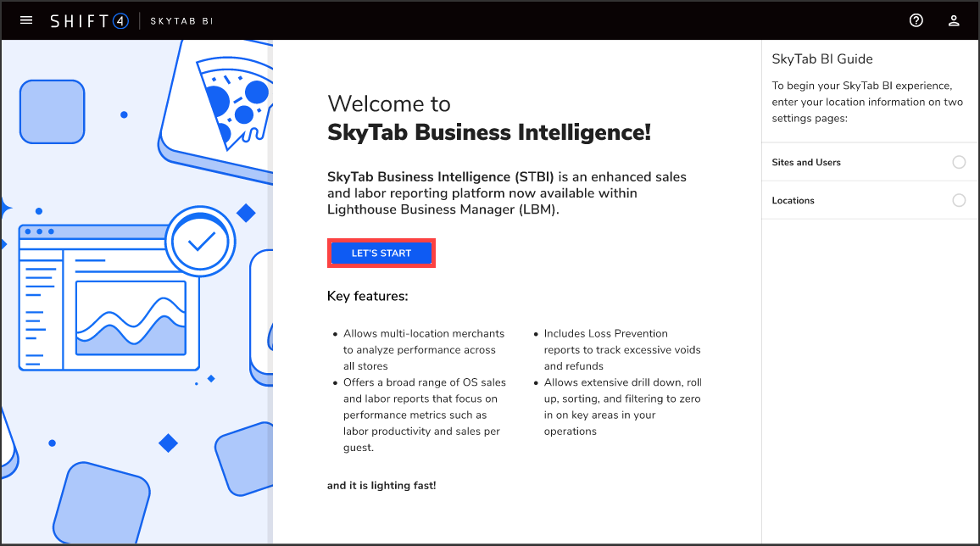Click the guide instructions about settings pages
Image resolution: width=980 pixels, height=546 pixels.
[867, 101]
